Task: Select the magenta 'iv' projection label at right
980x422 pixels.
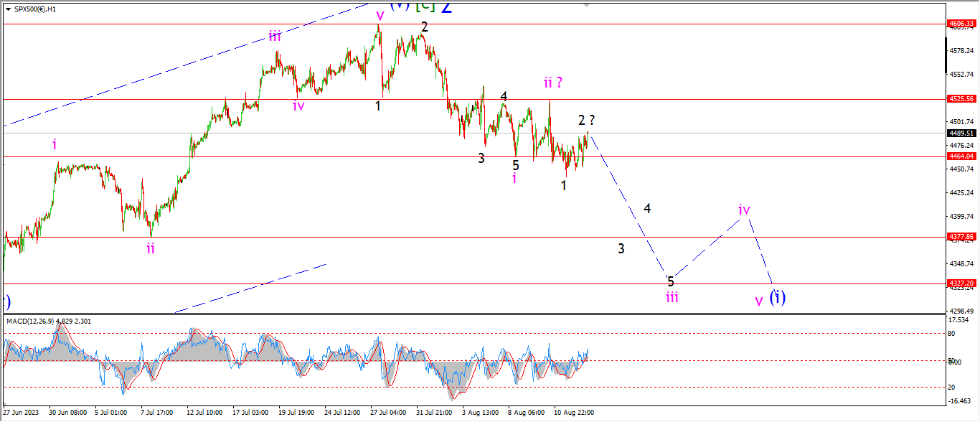Action: click(x=744, y=210)
